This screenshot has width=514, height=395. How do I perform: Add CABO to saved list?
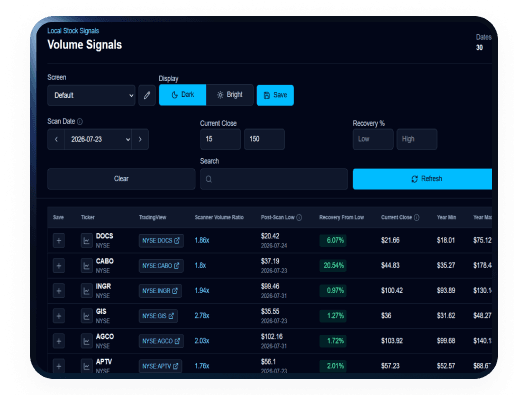coord(59,266)
